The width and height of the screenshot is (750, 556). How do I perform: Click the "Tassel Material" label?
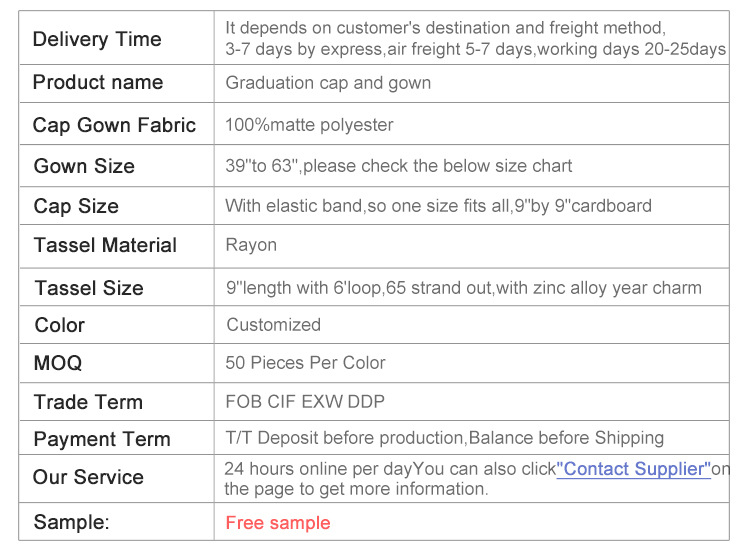(105, 245)
